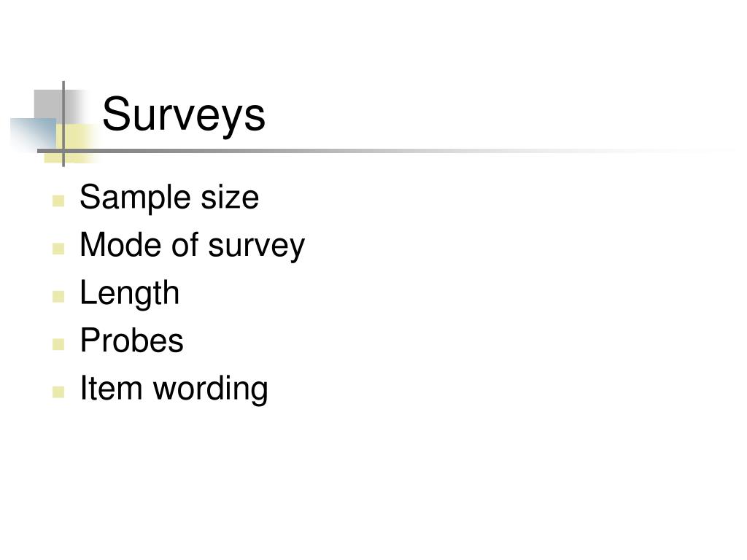Viewport: 747px width, 560px height.
Task: Select the "Mode of survey" bullet text
Action: pos(192,245)
